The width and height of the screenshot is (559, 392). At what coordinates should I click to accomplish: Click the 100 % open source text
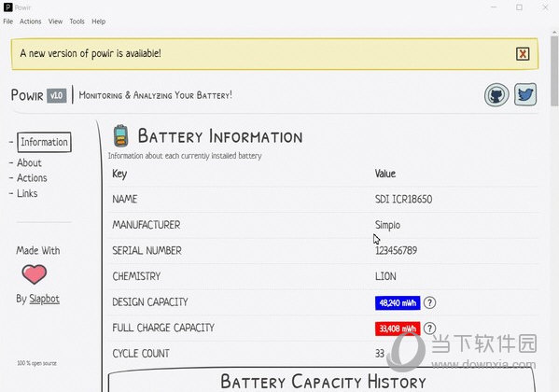click(36, 363)
